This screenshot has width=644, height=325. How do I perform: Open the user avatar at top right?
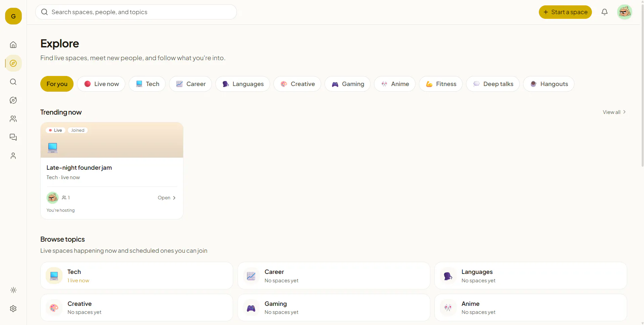[625, 12]
